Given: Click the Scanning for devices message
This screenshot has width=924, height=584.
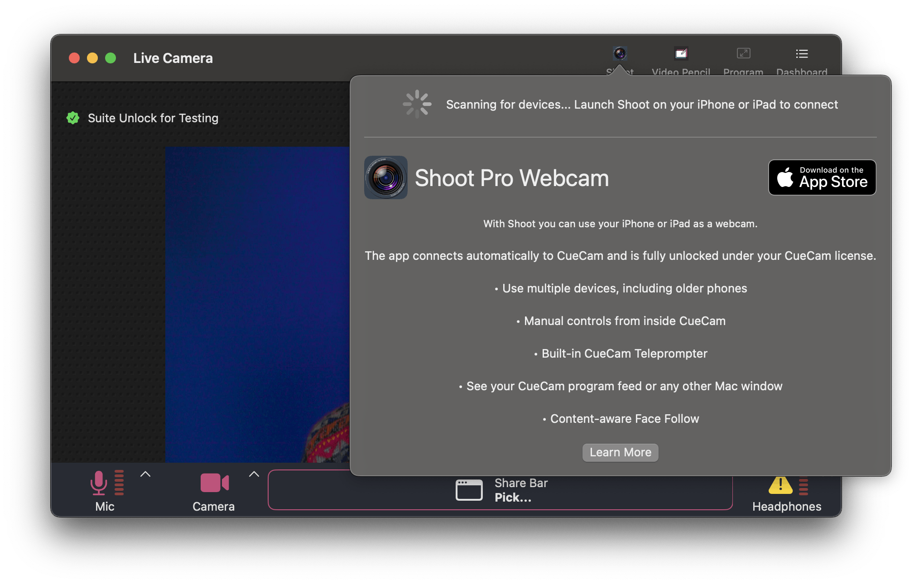Looking at the screenshot, I should [x=642, y=105].
